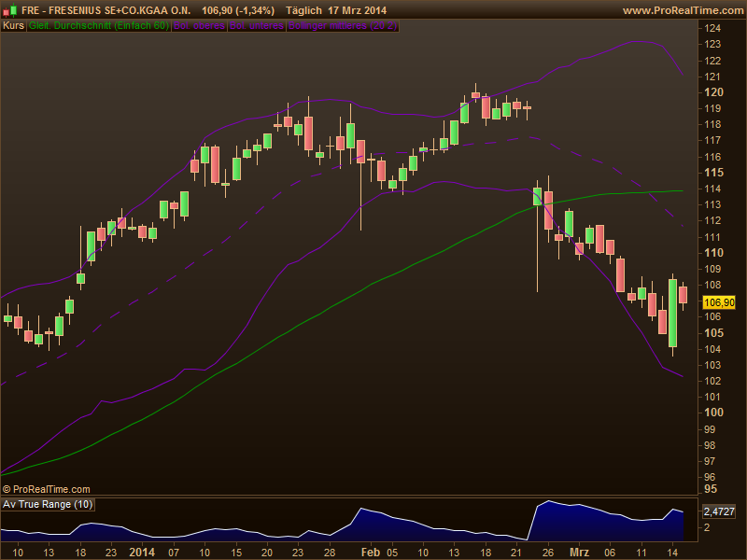Click the 2,4727 ATR value marker

[x=719, y=511]
